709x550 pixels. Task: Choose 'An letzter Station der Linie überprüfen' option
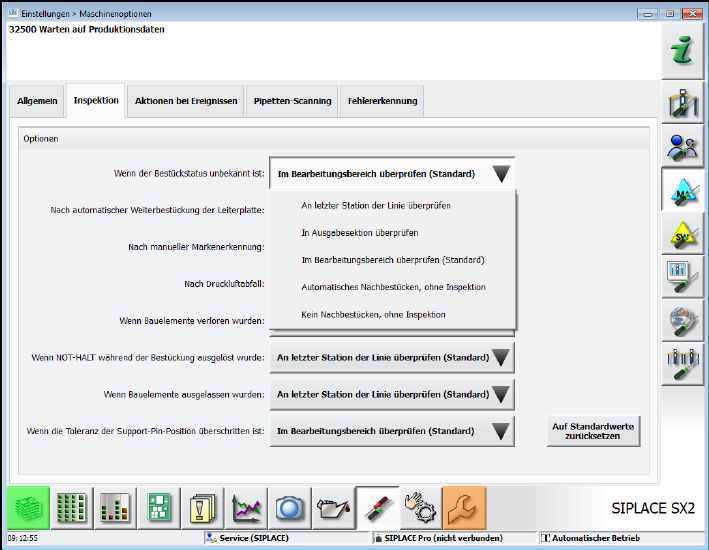tap(392, 205)
